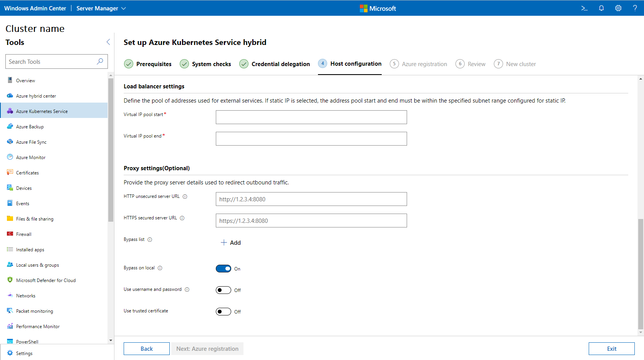Screen dimensions: 644x360
Task: Click the Virtual IP pool start field
Action: pos(311,117)
